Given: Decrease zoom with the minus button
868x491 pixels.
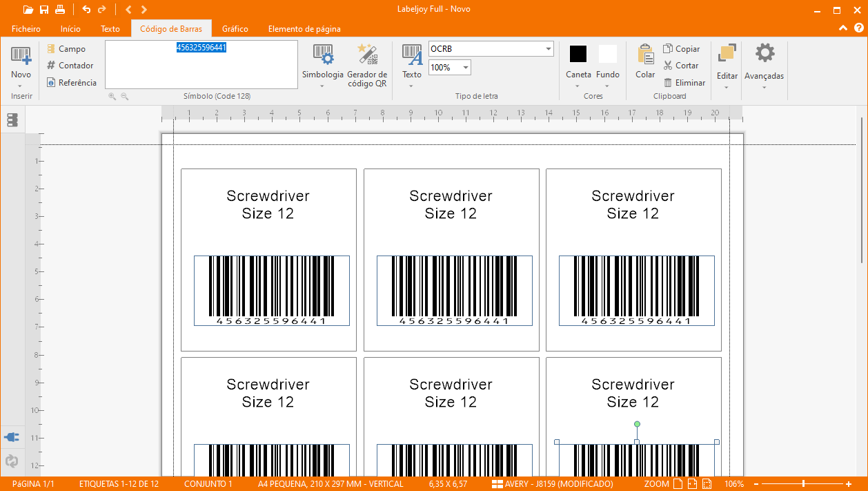Looking at the screenshot, I should click(x=756, y=484).
